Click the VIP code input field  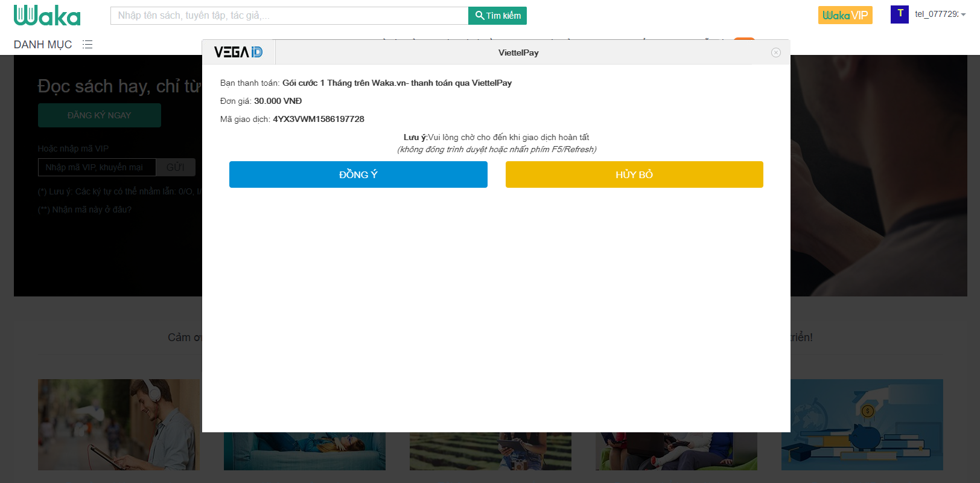(97, 167)
